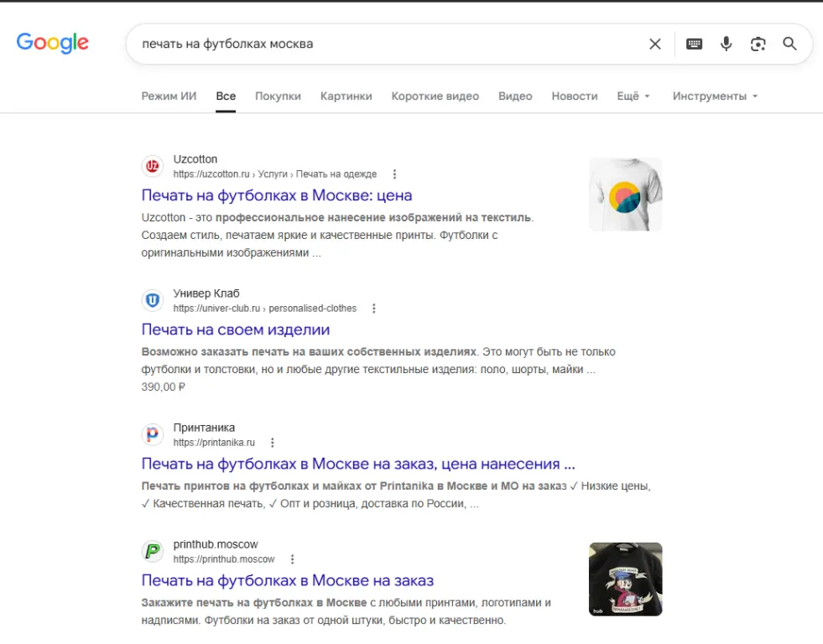Image resolution: width=823 pixels, height=644 pixels.
Task: Click the Универ Клаб site name
Action: (x=206, y=293)
